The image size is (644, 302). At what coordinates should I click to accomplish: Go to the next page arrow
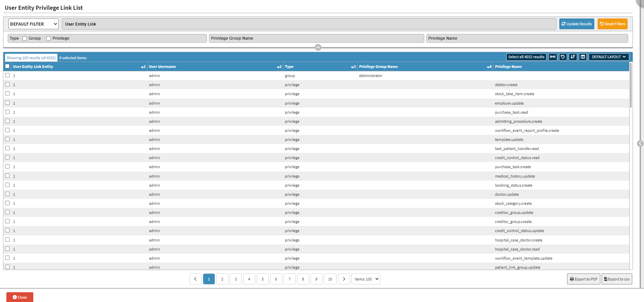(344, 279)
